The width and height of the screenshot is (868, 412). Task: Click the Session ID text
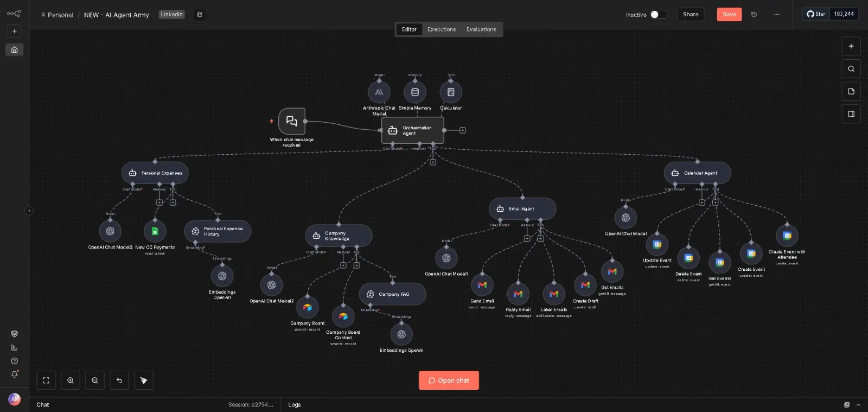click(251, 405)
